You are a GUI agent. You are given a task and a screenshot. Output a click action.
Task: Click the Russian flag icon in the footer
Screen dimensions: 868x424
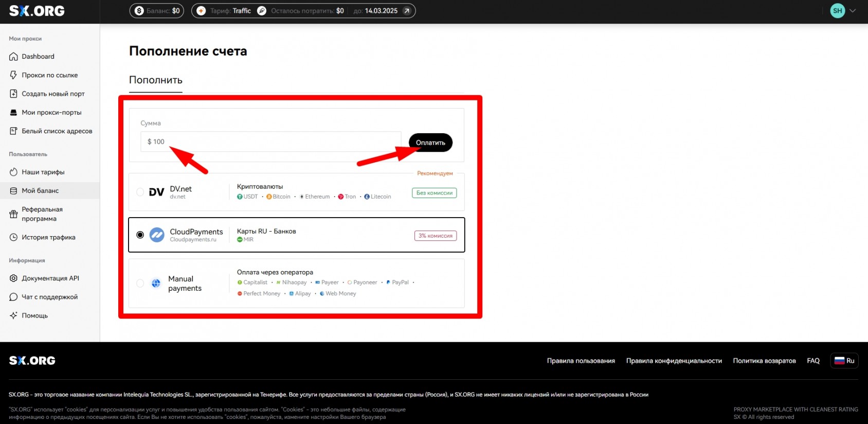pos(839,361)
